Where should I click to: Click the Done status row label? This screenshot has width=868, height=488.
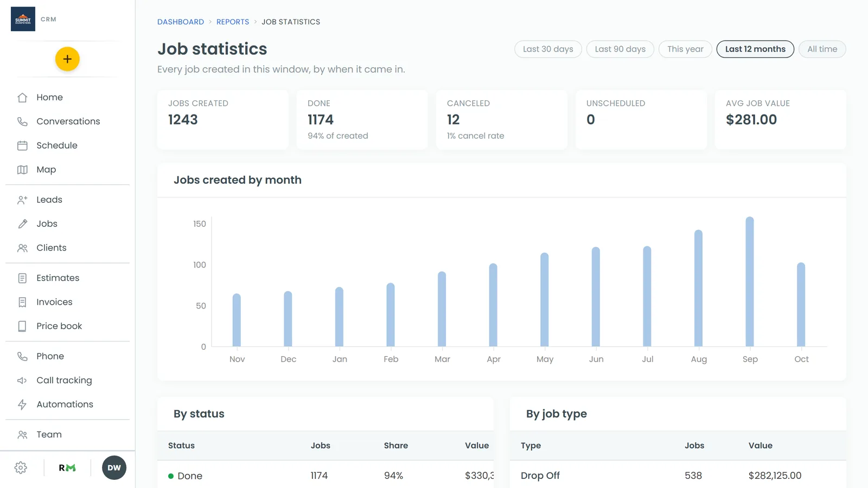click(190, 476)
